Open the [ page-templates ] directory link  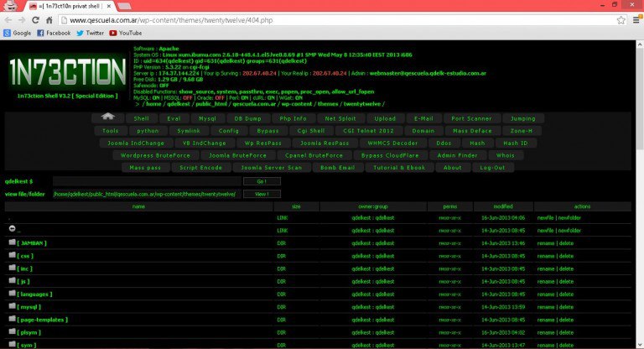tap(43, 320)
